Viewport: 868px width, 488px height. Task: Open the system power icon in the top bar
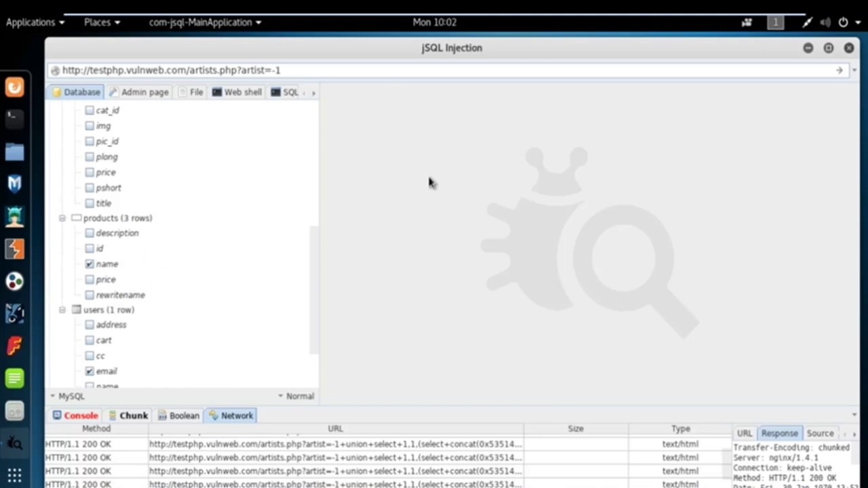[843, 22]
